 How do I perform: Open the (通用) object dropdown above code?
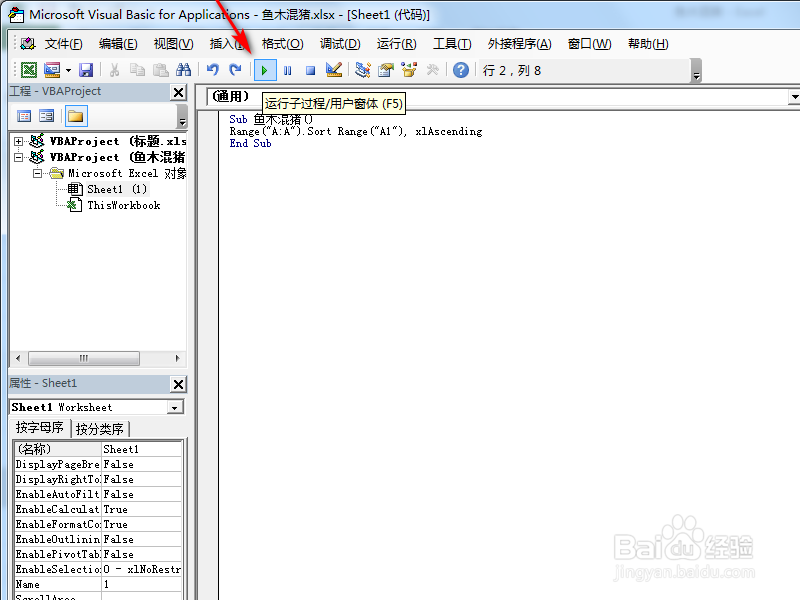tap(794, 96)
